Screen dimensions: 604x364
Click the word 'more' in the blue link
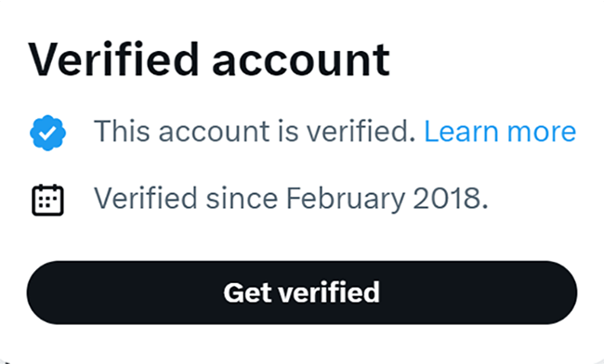[542, 133]
